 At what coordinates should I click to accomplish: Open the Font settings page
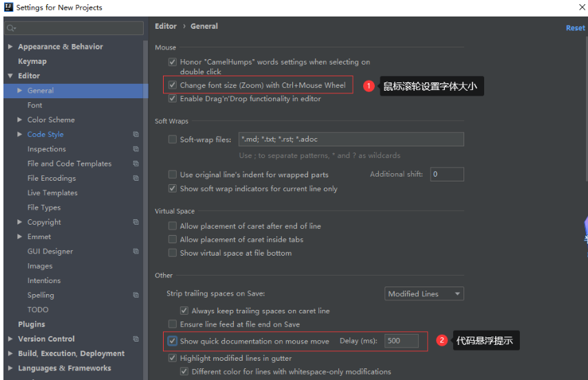coord(34,105)
